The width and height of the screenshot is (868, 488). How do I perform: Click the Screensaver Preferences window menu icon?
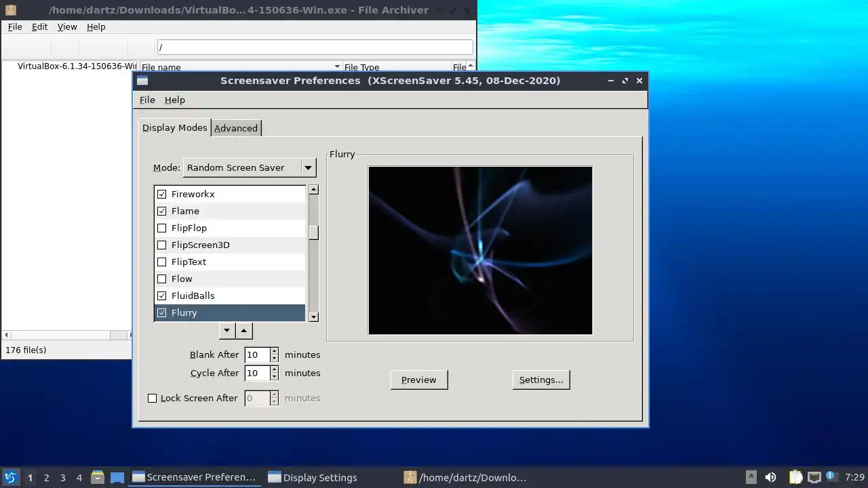[142, 81]
